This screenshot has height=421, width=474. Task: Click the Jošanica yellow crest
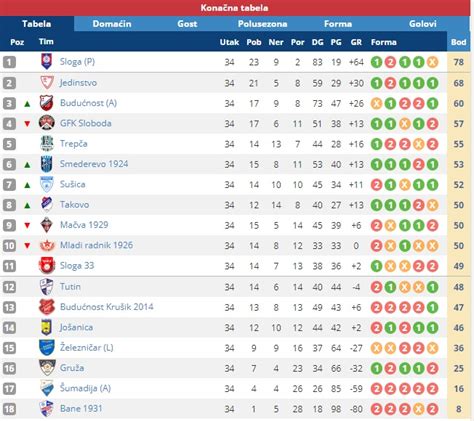(x=47, y=327)
